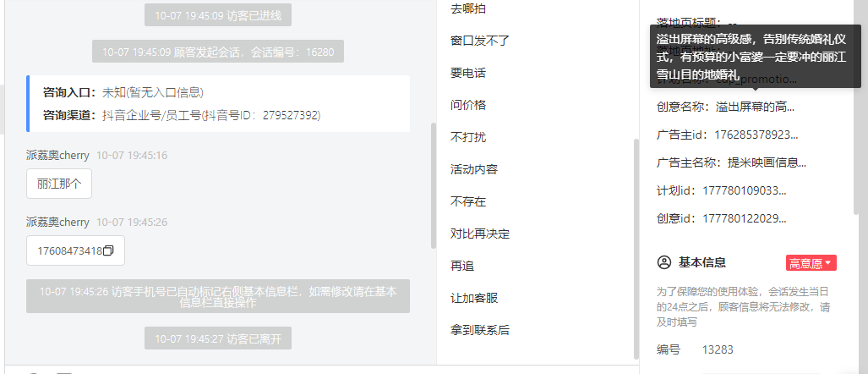Select the 对比再决定 quick reply
This screenshot has width=868, height=374.
[480, 234]
